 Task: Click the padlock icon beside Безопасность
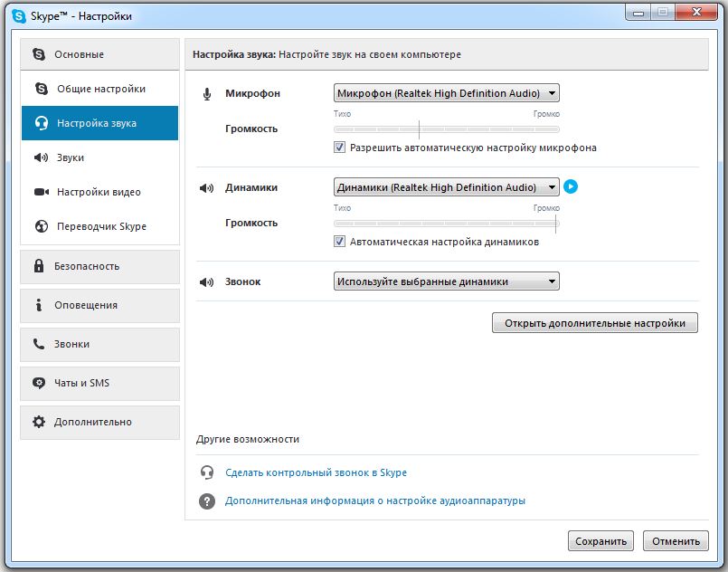[39, 266]
